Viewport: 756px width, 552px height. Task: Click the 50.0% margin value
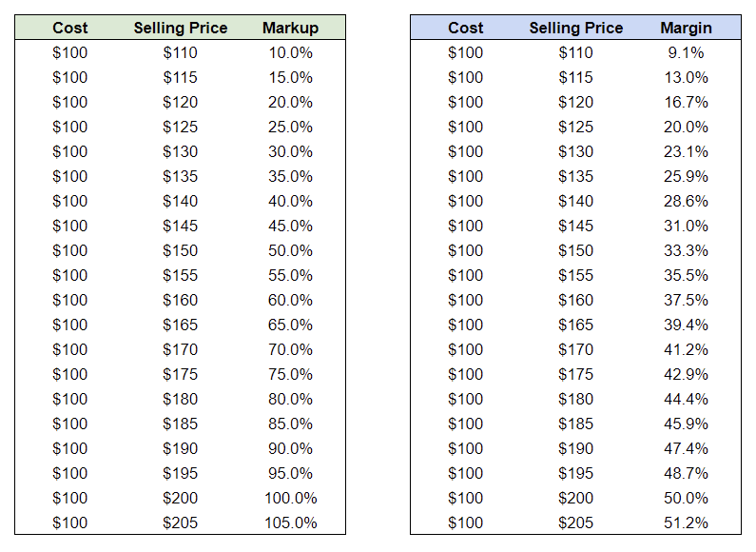click(x=686, y=498)
